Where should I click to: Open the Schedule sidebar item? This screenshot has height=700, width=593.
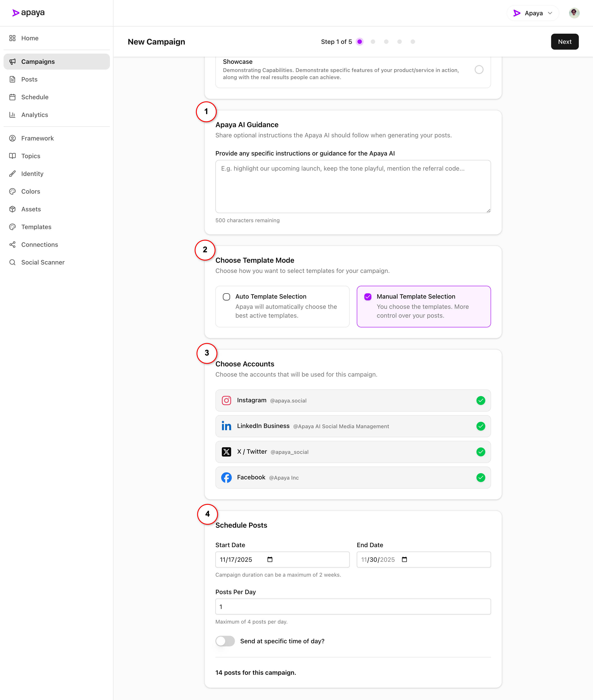pyautogui.click(x=35, y=97)
